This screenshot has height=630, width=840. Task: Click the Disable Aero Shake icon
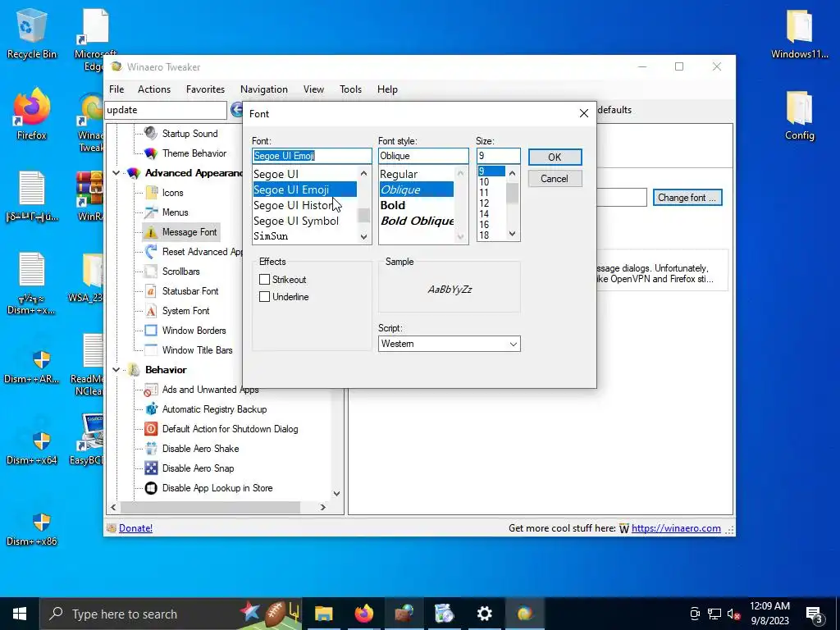pos(151,449)
